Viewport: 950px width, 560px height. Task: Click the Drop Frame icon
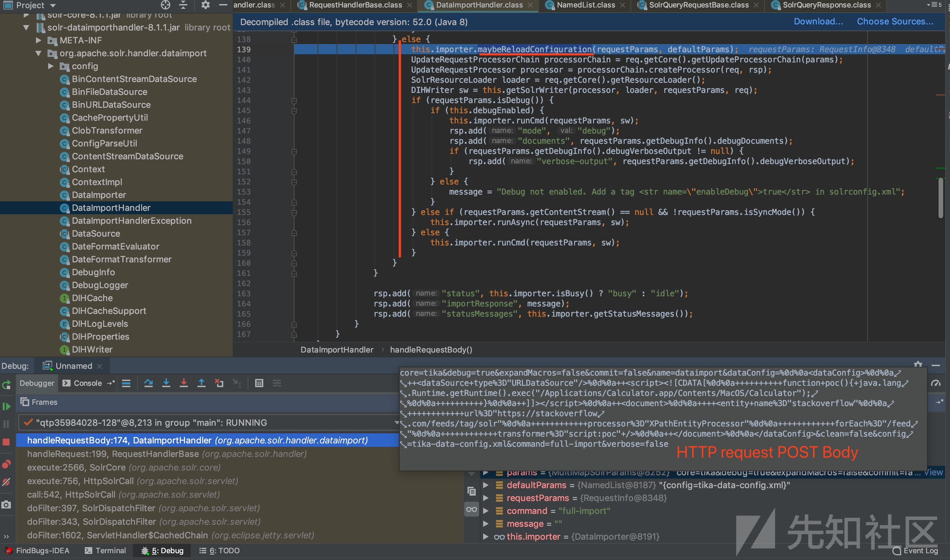pyautogui.click(x=219, y=383)
